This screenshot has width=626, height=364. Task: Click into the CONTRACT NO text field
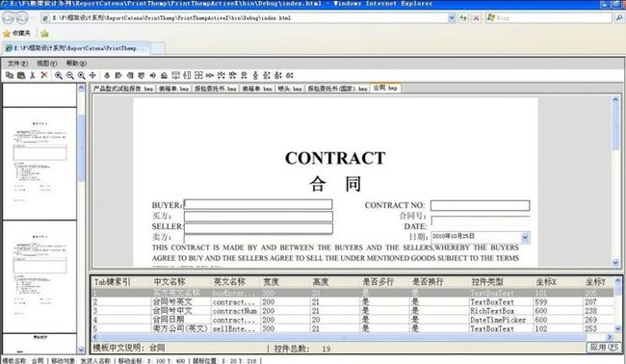(480, 205)
